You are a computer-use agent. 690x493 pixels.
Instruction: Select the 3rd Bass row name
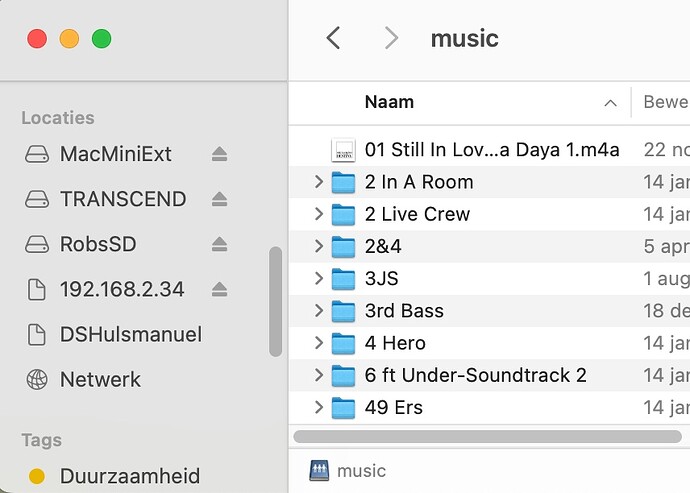click(x=404, y=310)
